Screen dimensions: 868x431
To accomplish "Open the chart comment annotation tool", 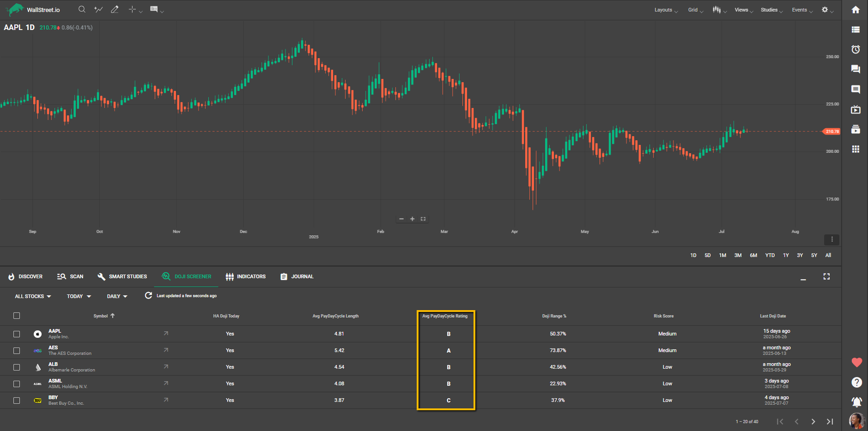I will [x=154, y=9].
